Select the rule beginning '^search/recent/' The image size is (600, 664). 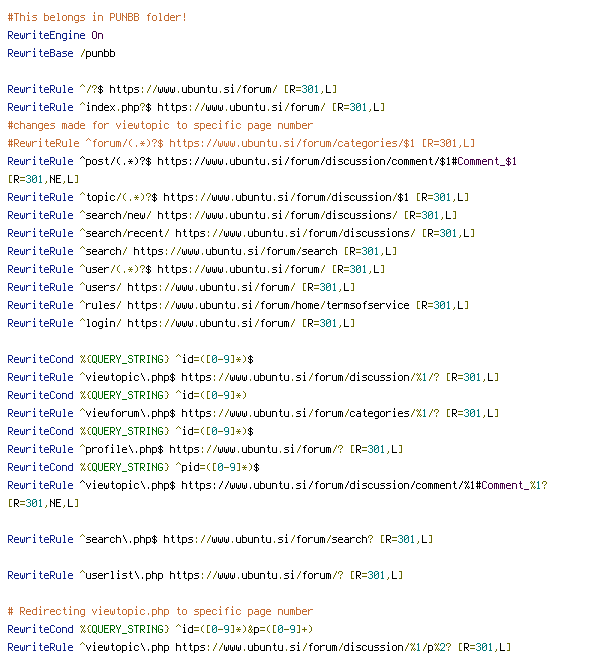pyautogui.click(x=241, y=233)
